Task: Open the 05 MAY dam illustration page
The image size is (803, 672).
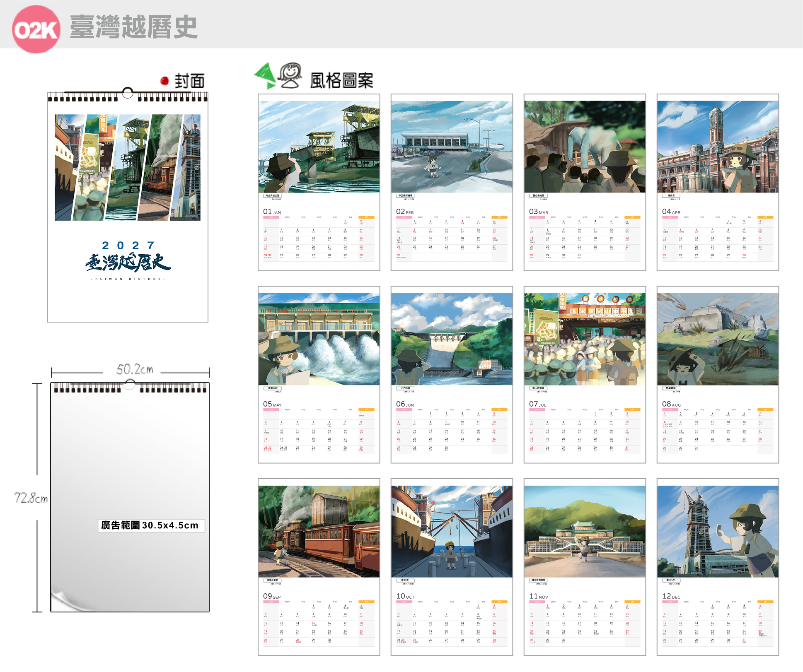Action: tap(319, 375)
